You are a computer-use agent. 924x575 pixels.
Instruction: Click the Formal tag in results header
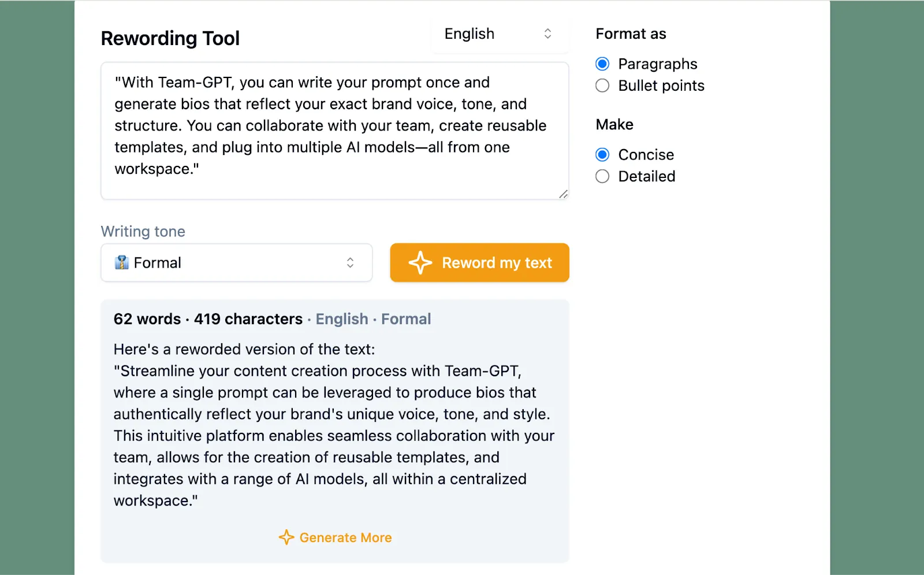tap(406, 319)
